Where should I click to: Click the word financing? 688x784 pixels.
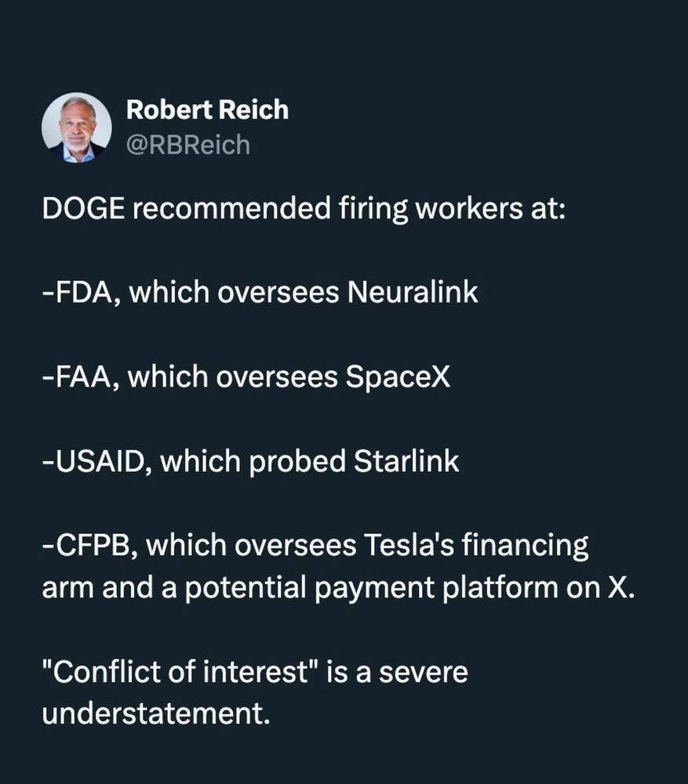(525, 546)
